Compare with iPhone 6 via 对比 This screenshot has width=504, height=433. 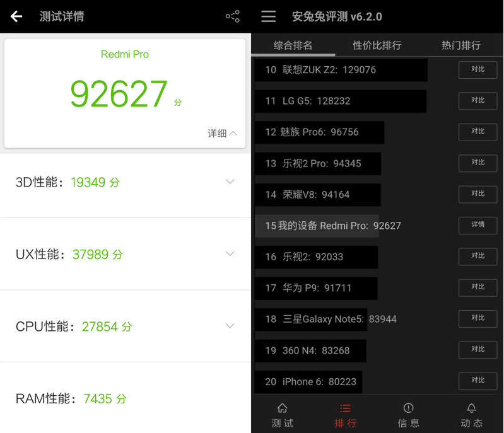(x=478, y=381)
